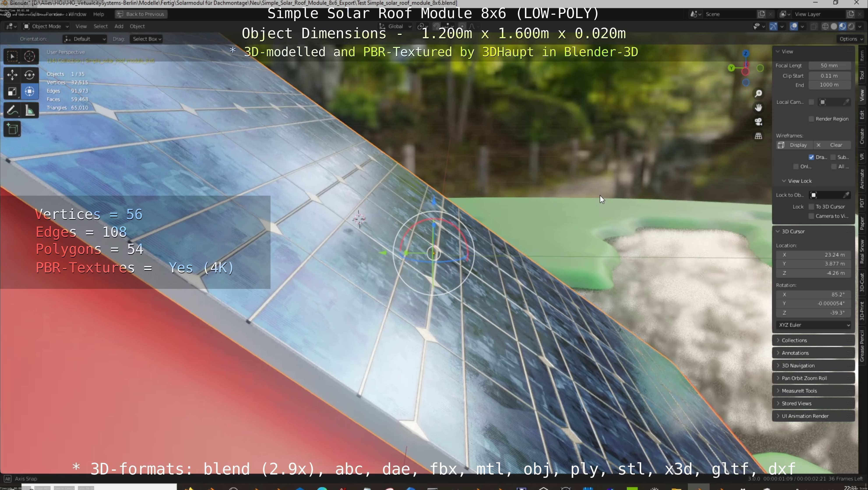The width and height of the screenshot is (868, 490).
Task: Open the XYZ Euler rotation mode dropdown
Action: pos(813,325)
